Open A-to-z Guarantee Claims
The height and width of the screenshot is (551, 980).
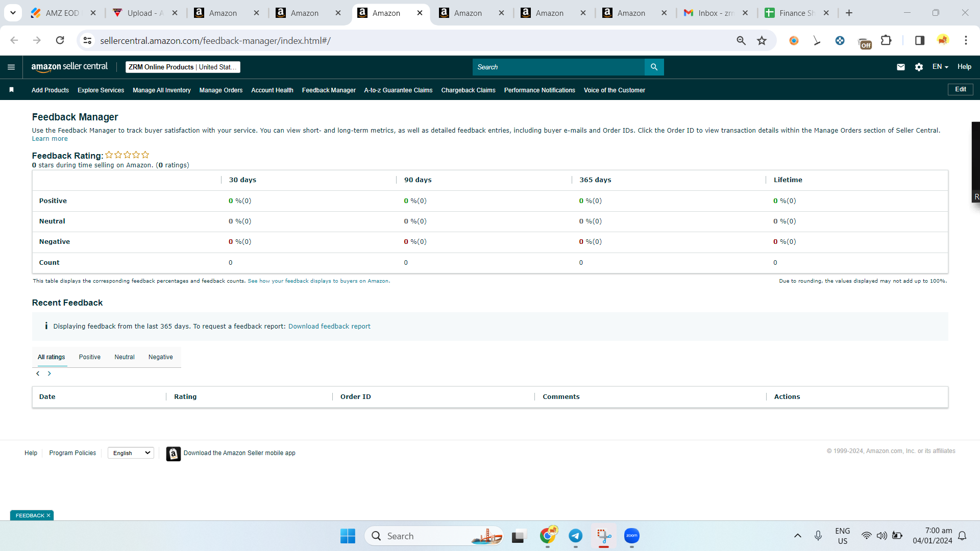398,90
